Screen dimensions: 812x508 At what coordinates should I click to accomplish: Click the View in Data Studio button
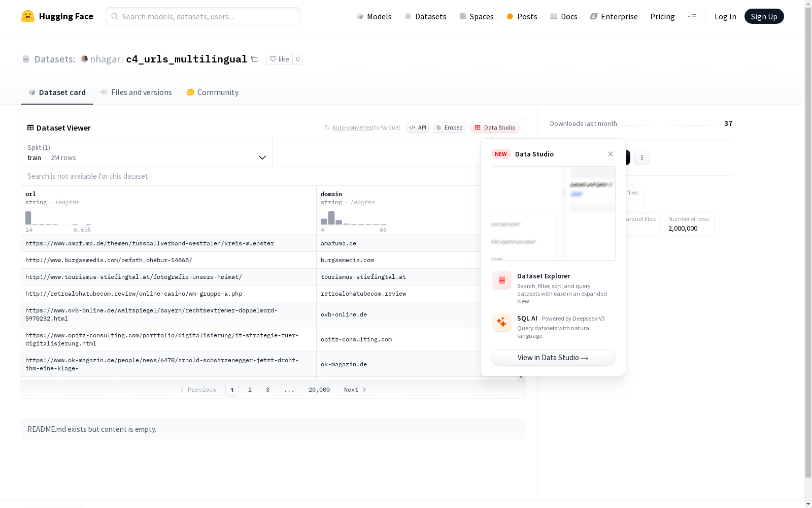click(x=553, y=358)
